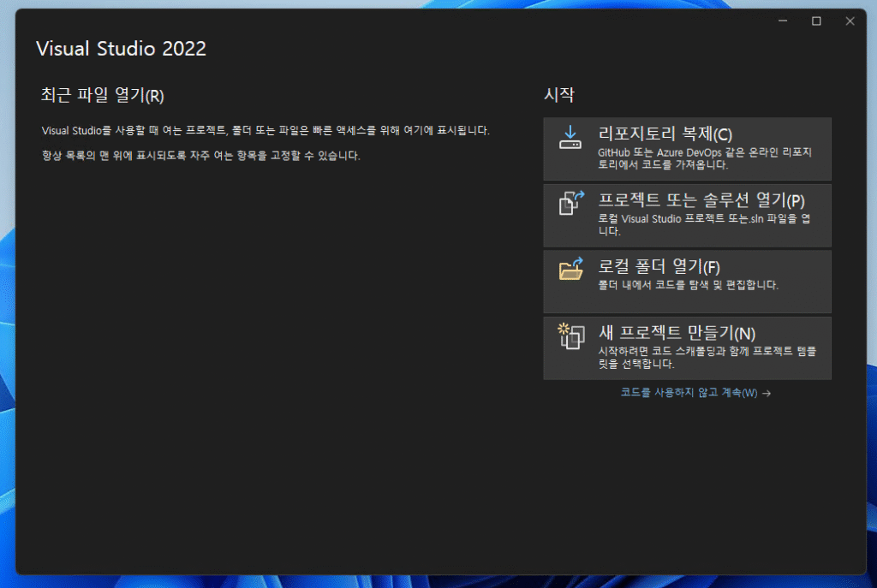Click the Visual Studio 2022 window title
Screen dimensions: 877x588
click(x=121, y=49)
